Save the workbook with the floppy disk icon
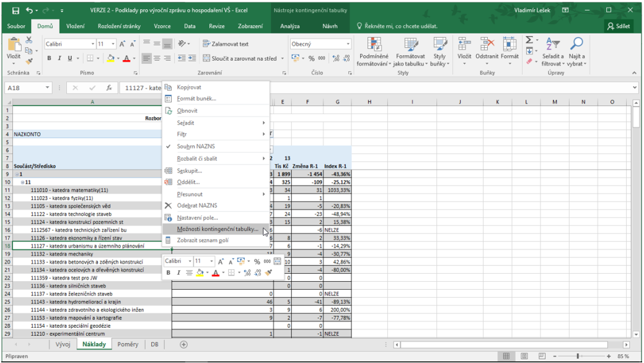Image resolution: width=644 pixels, height=363 pixels. 15,11
